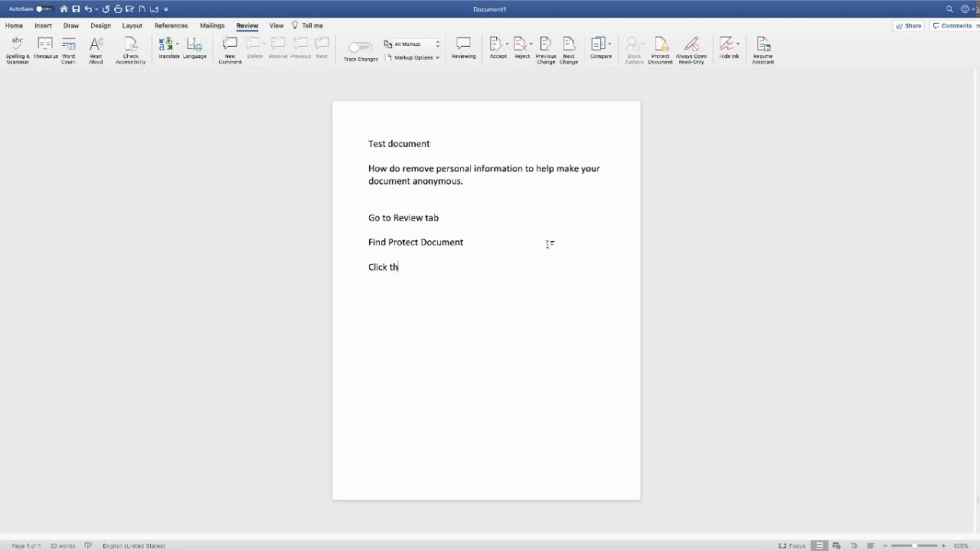
Task: Click the zoom out minus button
Action: click(x=885, y=546)
